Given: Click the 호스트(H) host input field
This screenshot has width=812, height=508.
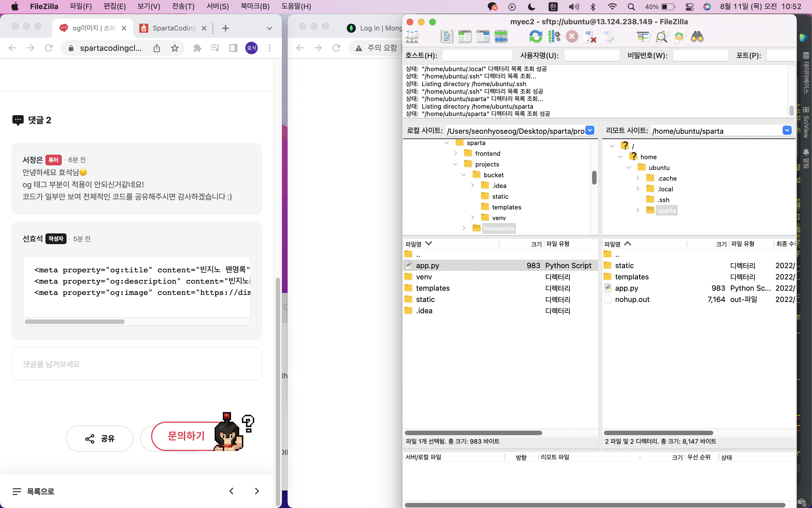Looking at the screenshot, I should [477, 55].
